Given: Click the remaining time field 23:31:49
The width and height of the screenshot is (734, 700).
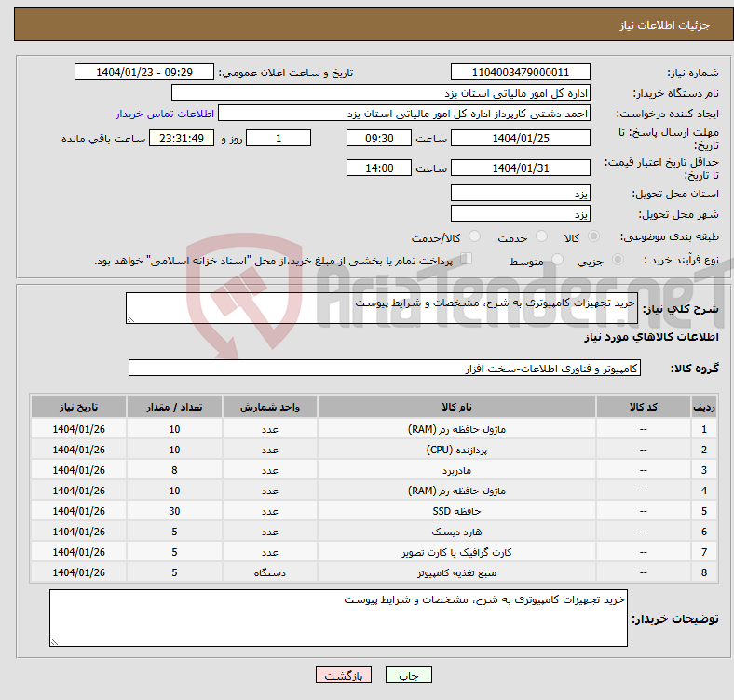Looking at the screenshot, I should [182, 138].
